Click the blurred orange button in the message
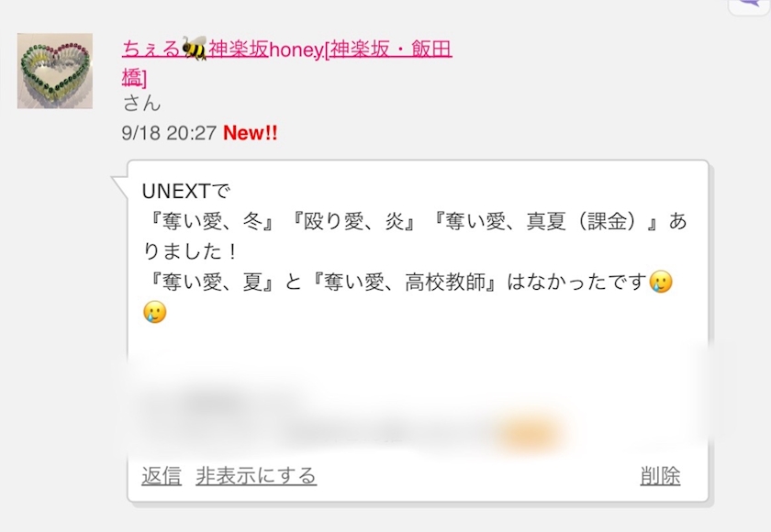 point(529,433)
